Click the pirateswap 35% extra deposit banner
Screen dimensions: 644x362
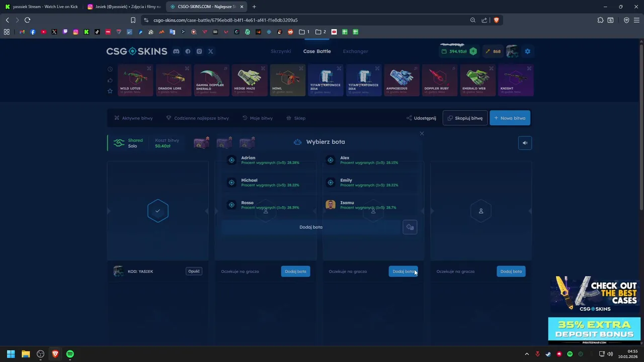tap(594, 331)
